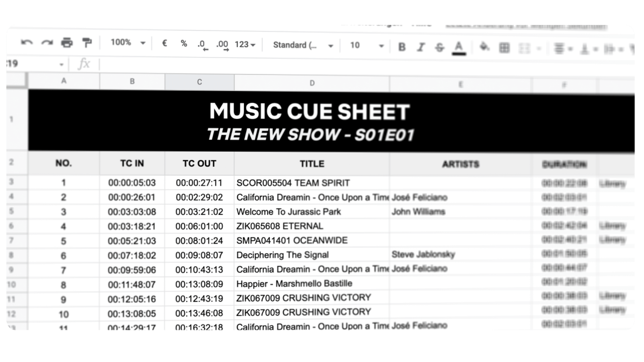This screenshot has height=362, width=644.
Task: Open the fill color bucket
Action: [x=484, y=47]
